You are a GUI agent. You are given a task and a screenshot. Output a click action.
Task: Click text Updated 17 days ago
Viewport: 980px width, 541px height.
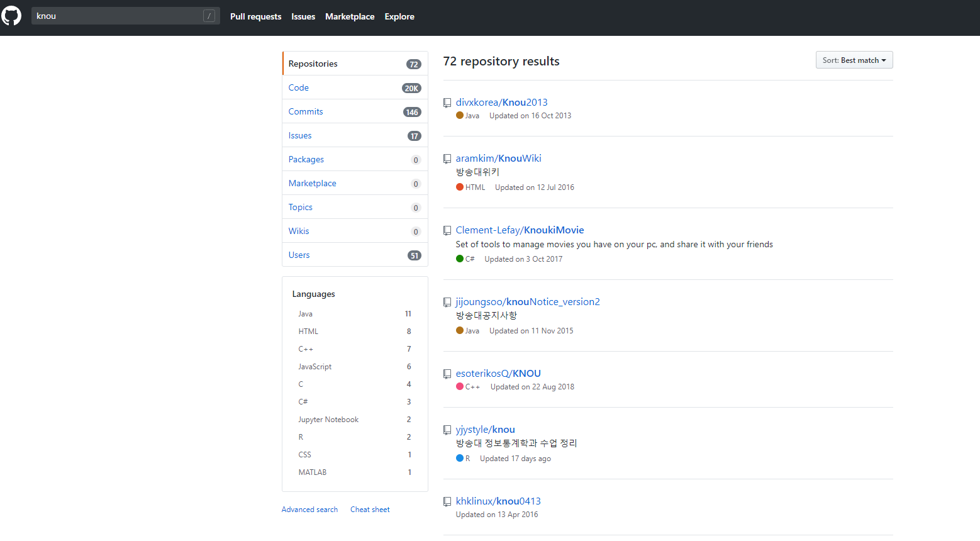click(x=515, y=459)
